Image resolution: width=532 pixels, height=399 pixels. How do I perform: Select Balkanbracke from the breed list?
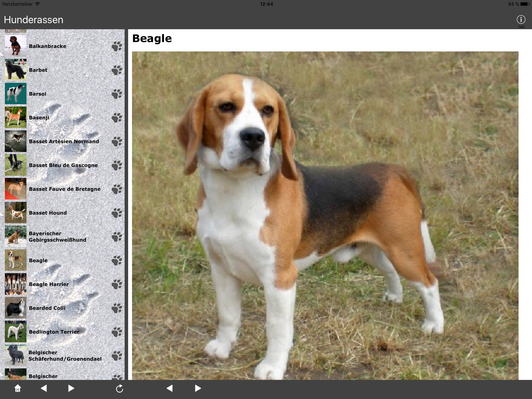47,46
